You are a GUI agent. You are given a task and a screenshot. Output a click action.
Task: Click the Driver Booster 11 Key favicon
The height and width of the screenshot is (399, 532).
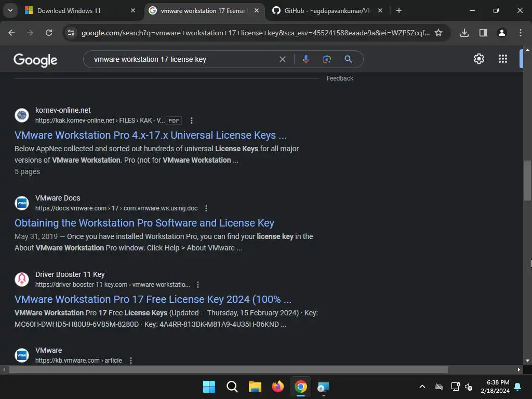22,279
